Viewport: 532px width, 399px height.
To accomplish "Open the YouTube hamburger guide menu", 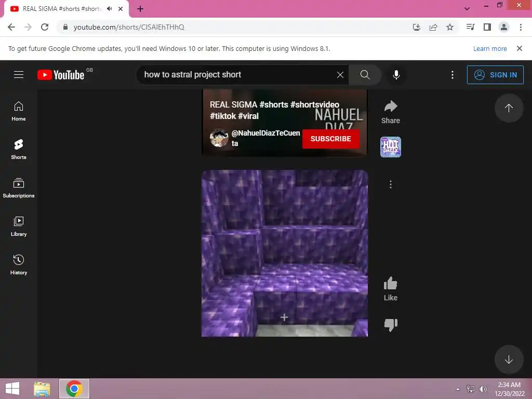I will 19,75.
